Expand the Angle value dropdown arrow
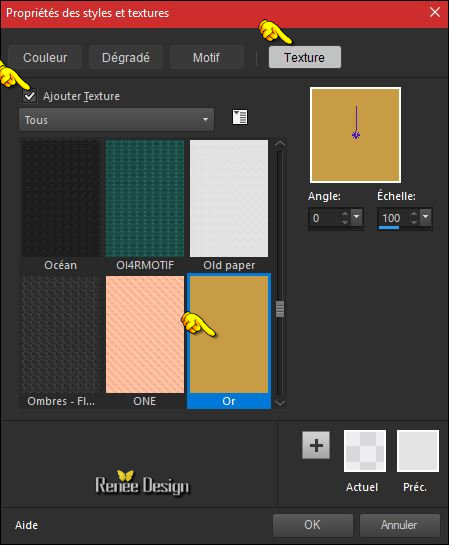 tap(357, 218)
